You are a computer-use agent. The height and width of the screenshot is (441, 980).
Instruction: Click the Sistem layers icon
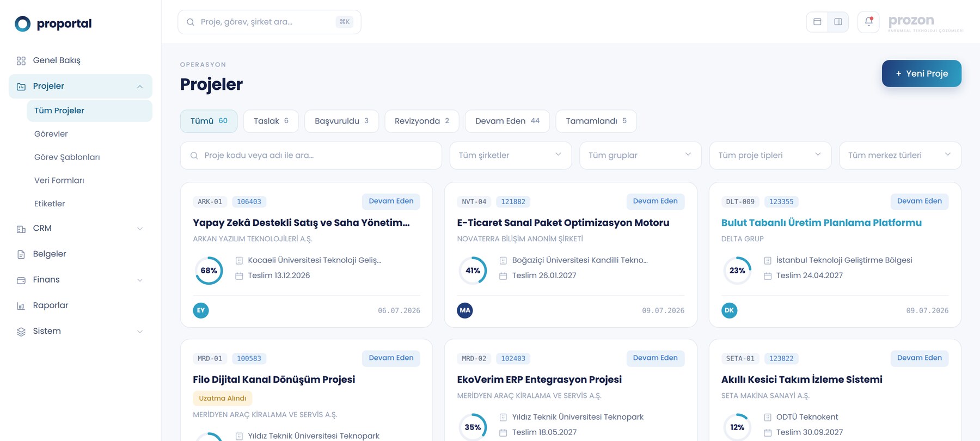pyautogui.click(x=21, y=332)
